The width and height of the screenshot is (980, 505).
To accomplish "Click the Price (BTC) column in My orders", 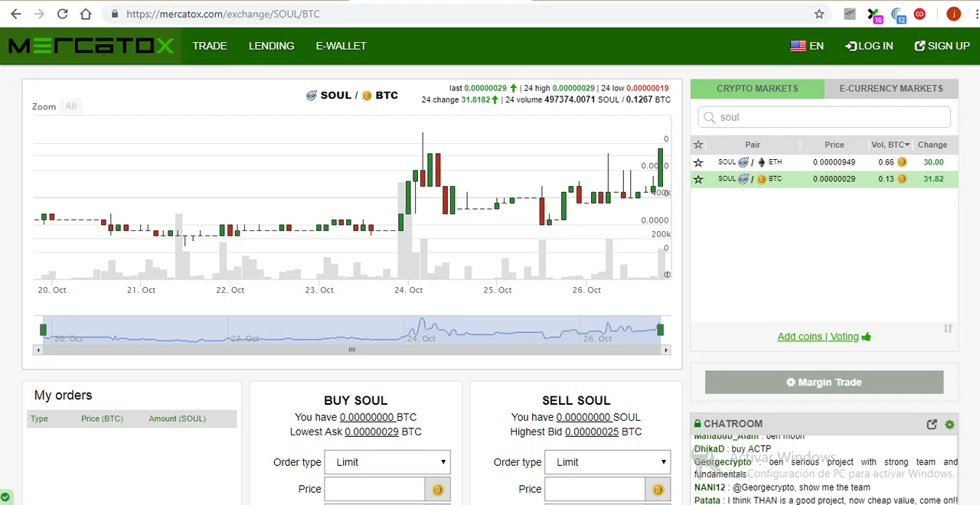I will (x=102, y=419).
